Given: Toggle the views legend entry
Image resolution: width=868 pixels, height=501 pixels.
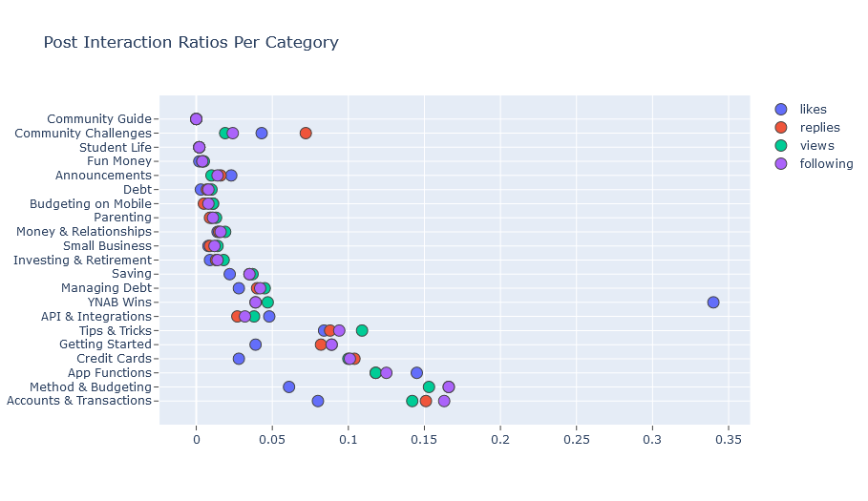Looking at the screenshot, I should [816, 145].
